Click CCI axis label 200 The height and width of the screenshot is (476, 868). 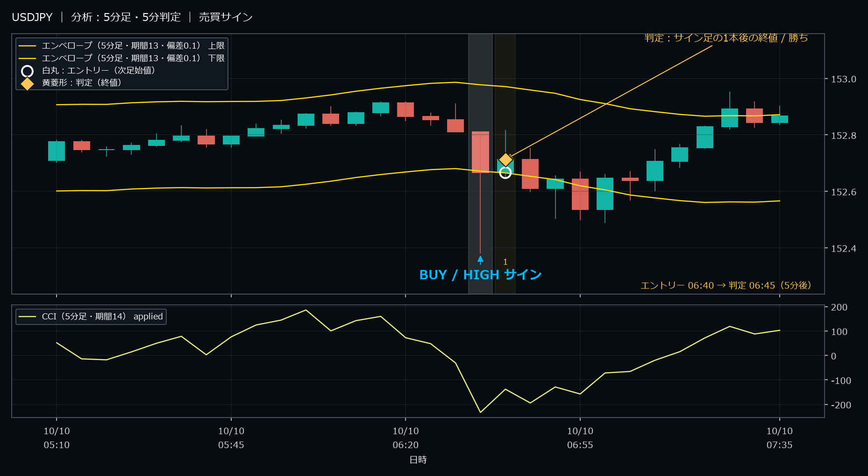pos(839,307)
